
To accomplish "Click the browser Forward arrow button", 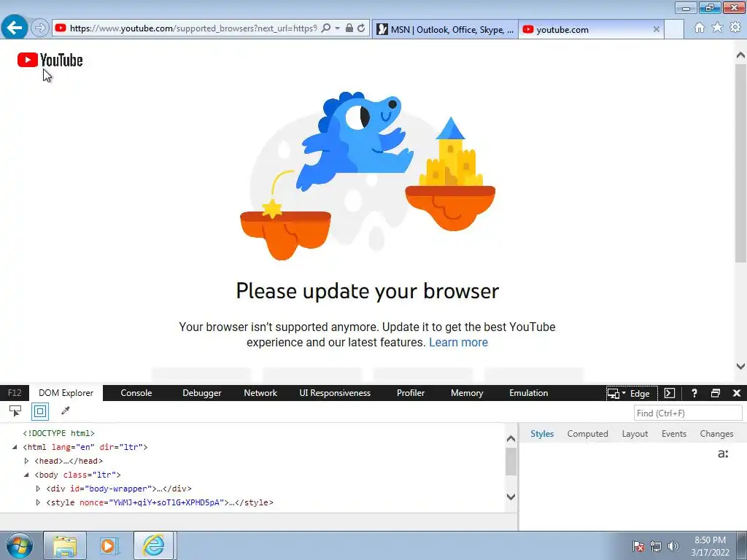I will (x=40, y=28).
